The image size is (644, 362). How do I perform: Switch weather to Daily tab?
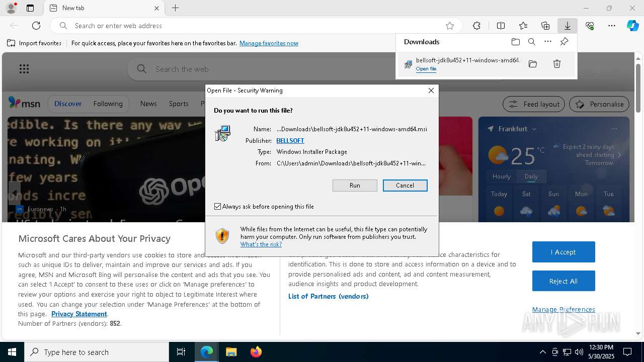click(531, 176)
